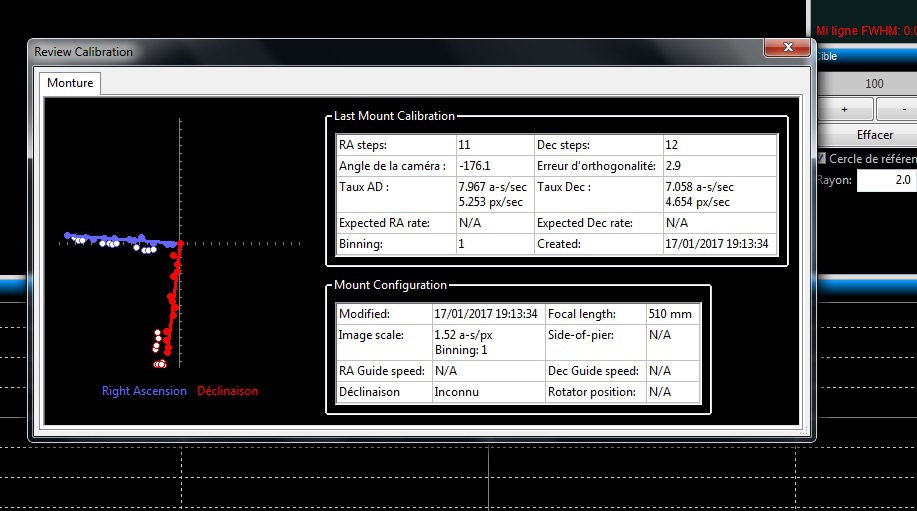Image resolution: width=917 pixels, height=511 pixels.
Task: Click the Erreur d'orthogonalité label
Action: tap(596, 166)
